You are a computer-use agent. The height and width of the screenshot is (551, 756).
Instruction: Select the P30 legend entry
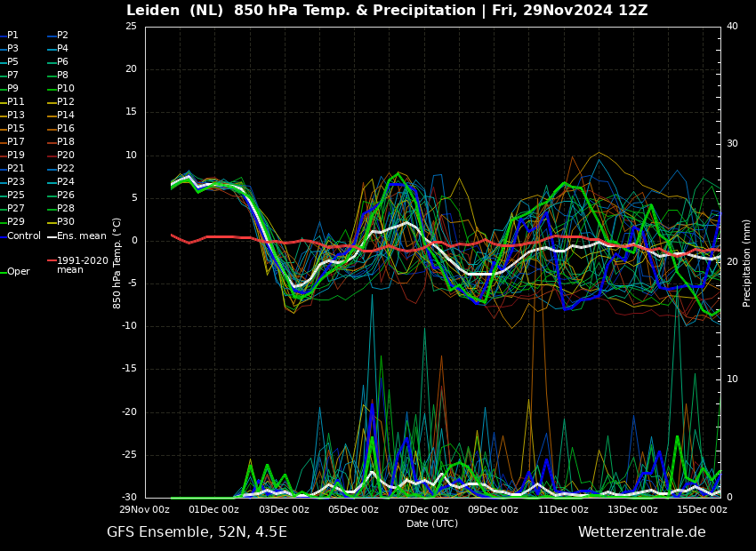point(65,222)
